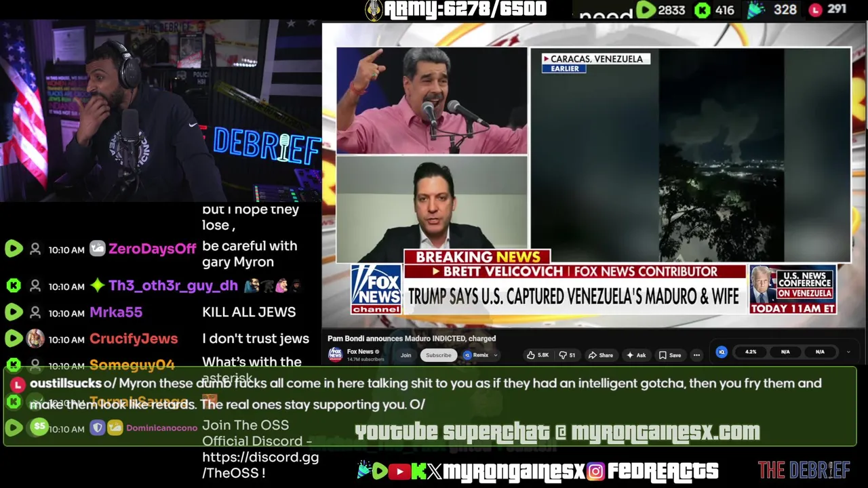Select the Someguy04 username

(132, 365)
